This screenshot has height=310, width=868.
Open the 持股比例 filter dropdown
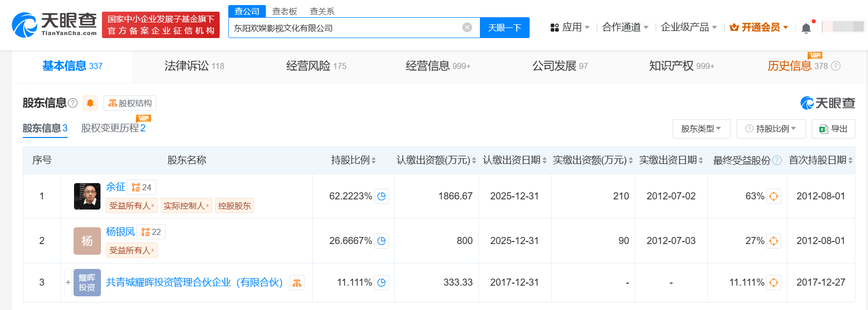771,129
